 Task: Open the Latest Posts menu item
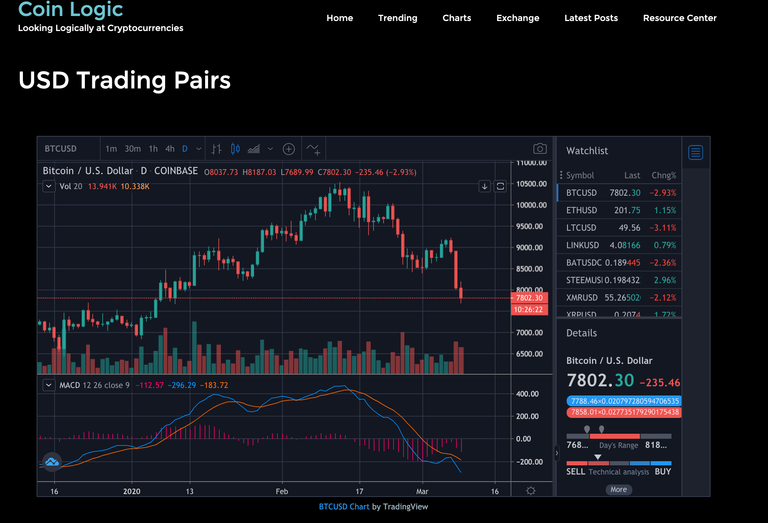pos(591,18)
